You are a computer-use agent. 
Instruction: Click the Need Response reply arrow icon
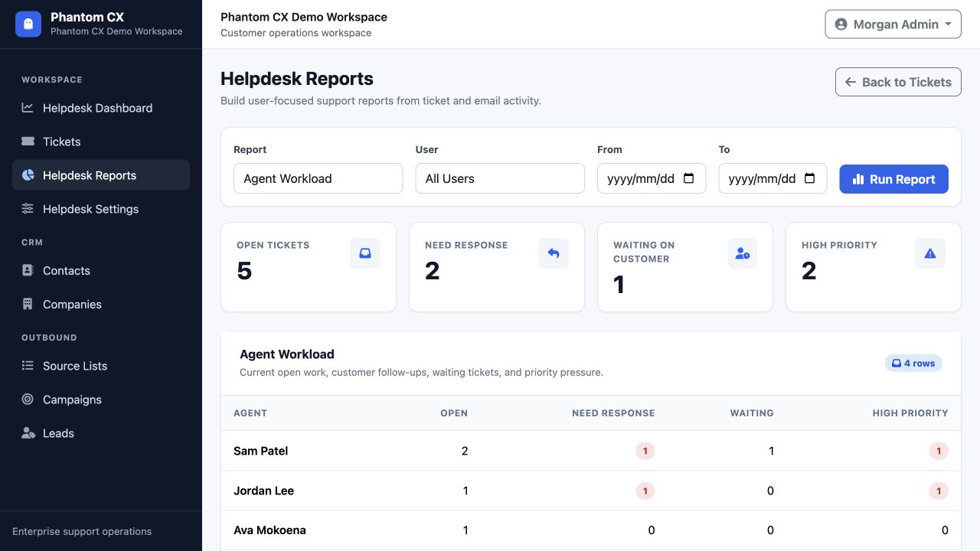[x=554, y=253]
